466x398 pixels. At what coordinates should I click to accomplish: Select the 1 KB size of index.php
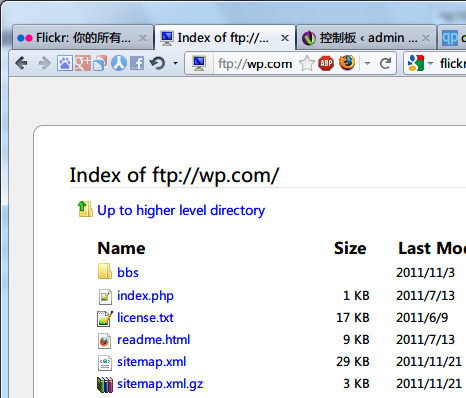point(356,296)
